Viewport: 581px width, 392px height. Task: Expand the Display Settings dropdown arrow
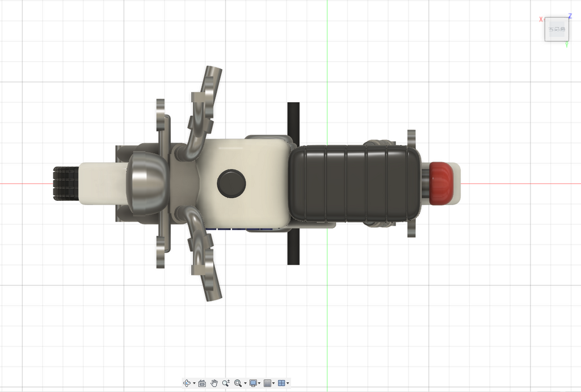pos(259,383)
